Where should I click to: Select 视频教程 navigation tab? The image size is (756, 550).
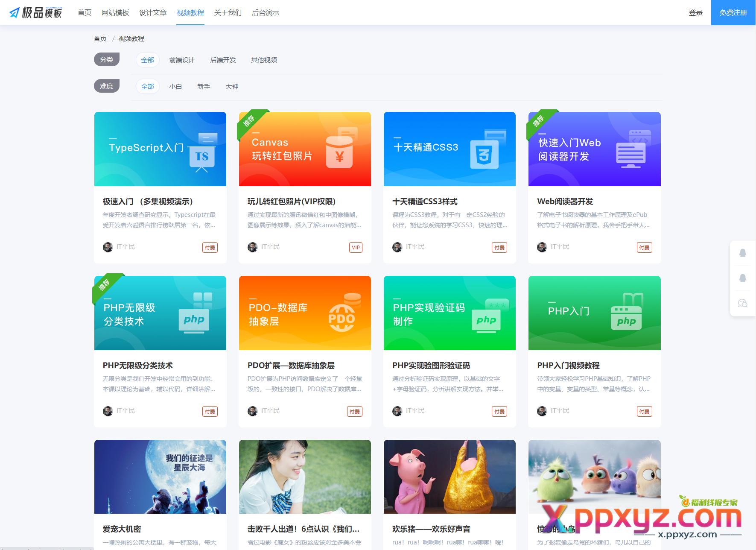190,12
